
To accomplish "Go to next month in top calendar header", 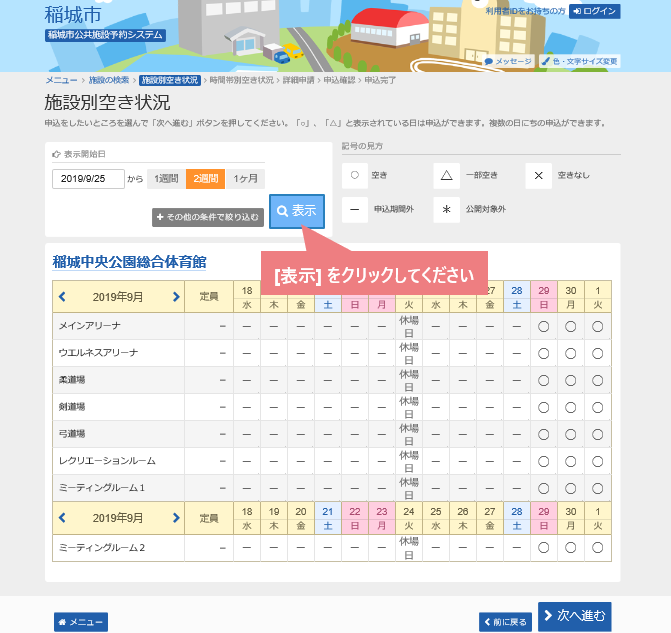I will [x=176, y=297].
